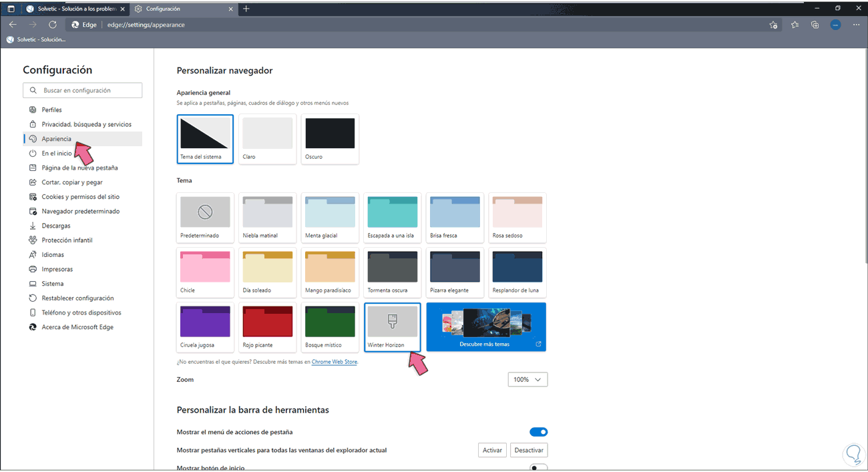Select Oscuro appearance option
This screenshot has width=868, height=472.
coord(330,139)
